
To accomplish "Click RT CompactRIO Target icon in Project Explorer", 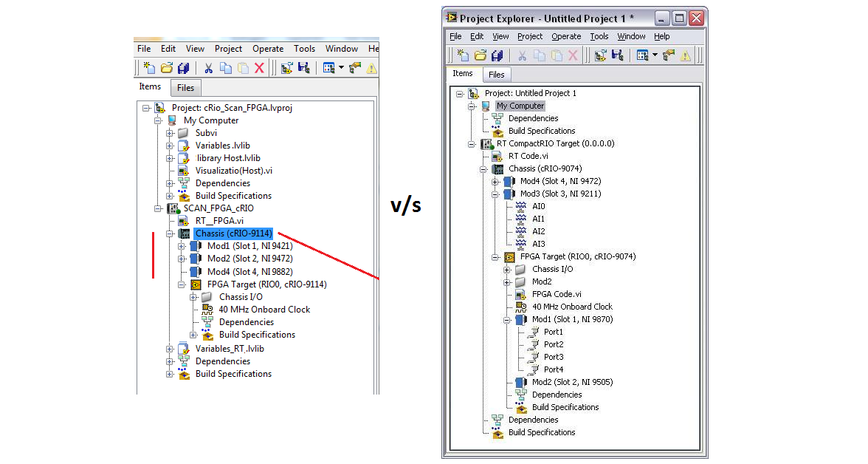I will pyautogui.click(x=486, y=143).
